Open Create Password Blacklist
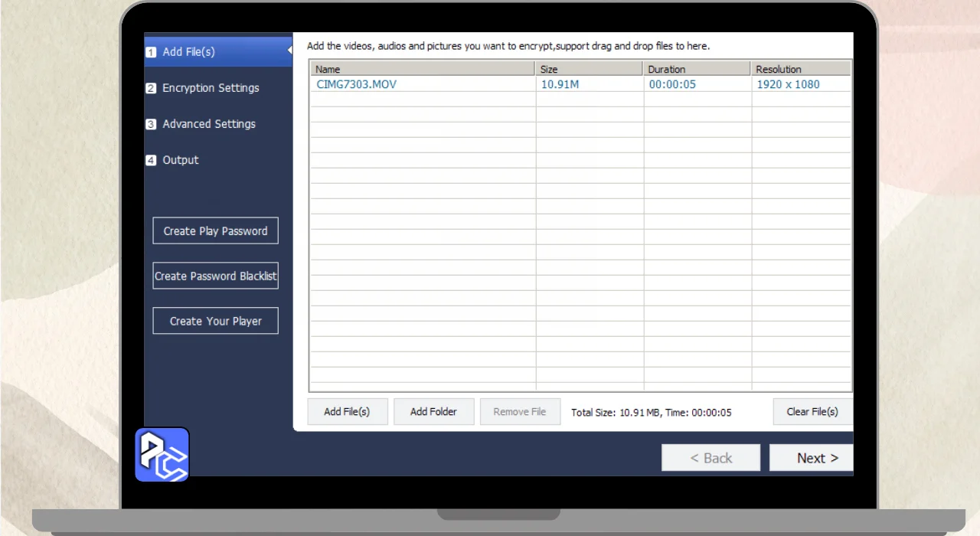This screenshot has width=980, height=536. click(215, 276)
